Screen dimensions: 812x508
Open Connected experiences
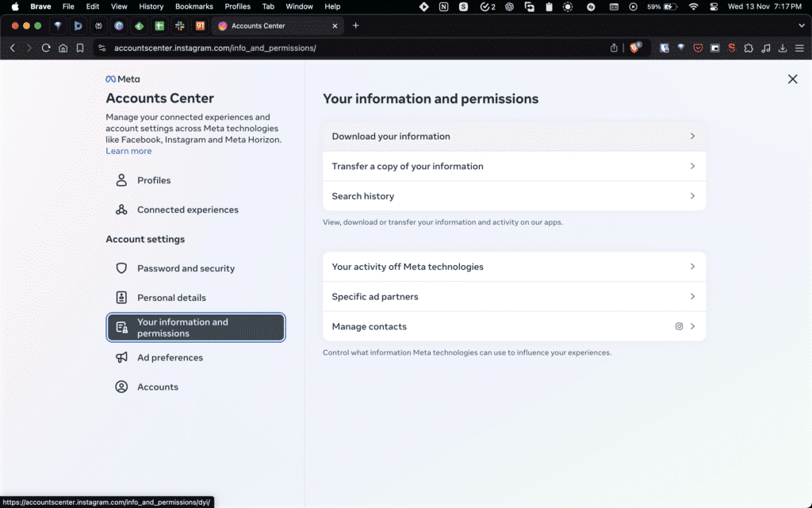[196, 210]
